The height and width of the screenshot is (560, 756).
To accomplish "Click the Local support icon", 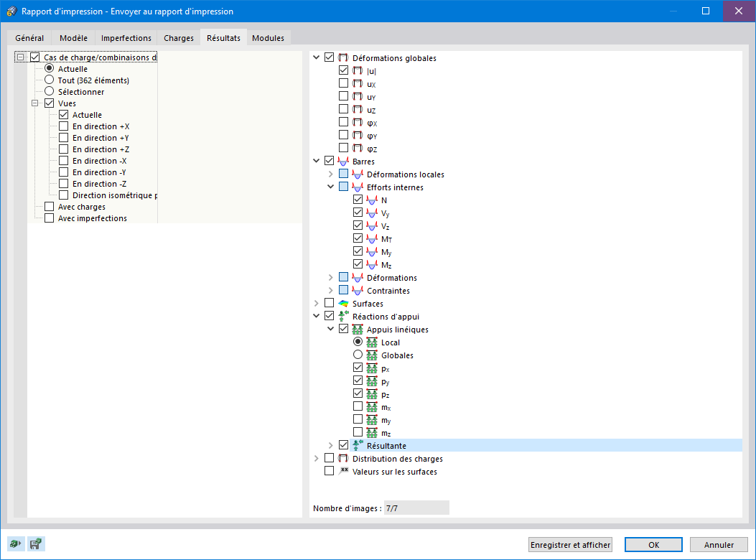I will (x=372, y=342).
